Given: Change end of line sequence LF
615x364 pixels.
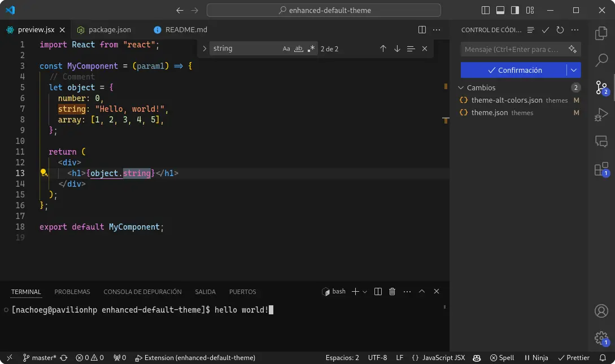Looking at the screenshot, I should 400,358.
